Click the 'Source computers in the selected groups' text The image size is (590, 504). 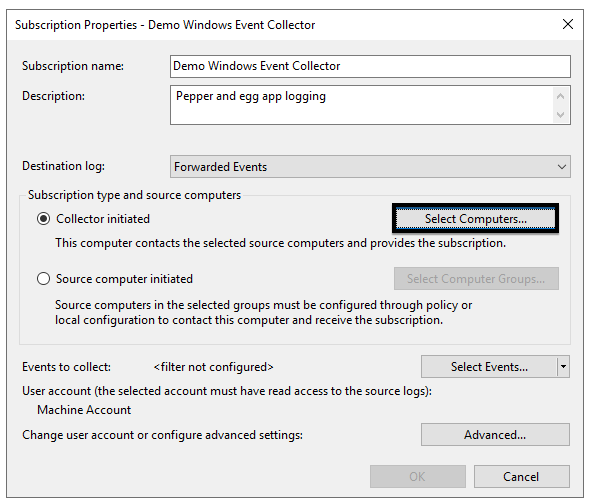(263, 312)
